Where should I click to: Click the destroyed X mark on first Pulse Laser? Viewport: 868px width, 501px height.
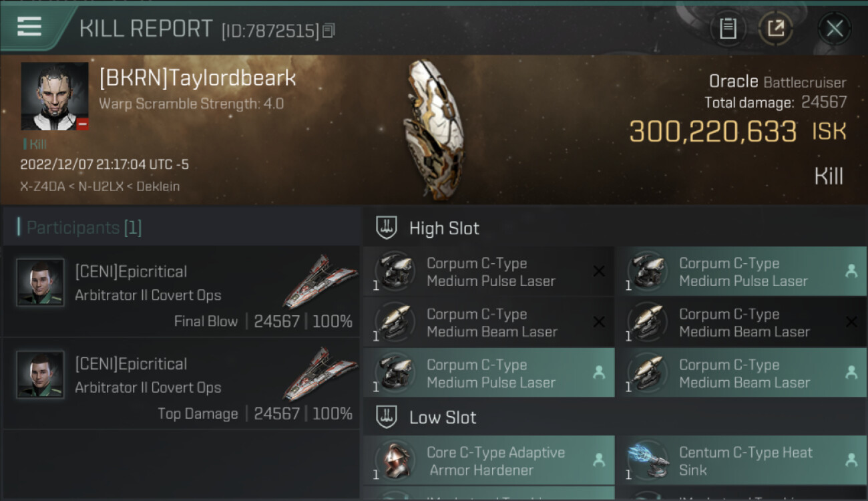tap(599, 271)
